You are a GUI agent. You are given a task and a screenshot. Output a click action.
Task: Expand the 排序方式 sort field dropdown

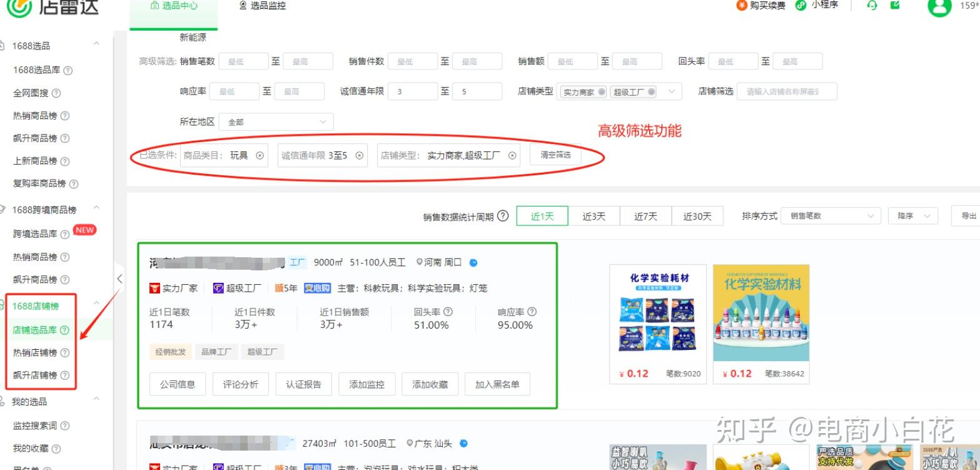[831, 215]
